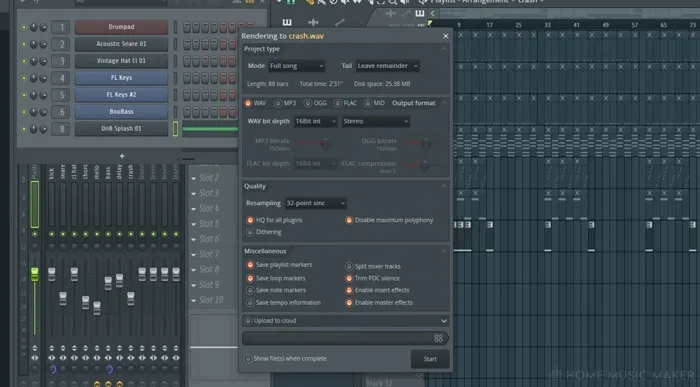
Task: Click mixer track number 1 box for Drumpad
Action: [x=61, y=27]
